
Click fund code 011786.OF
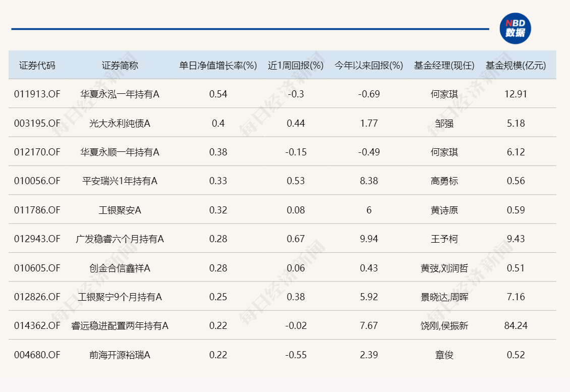(x=37, y=210)
